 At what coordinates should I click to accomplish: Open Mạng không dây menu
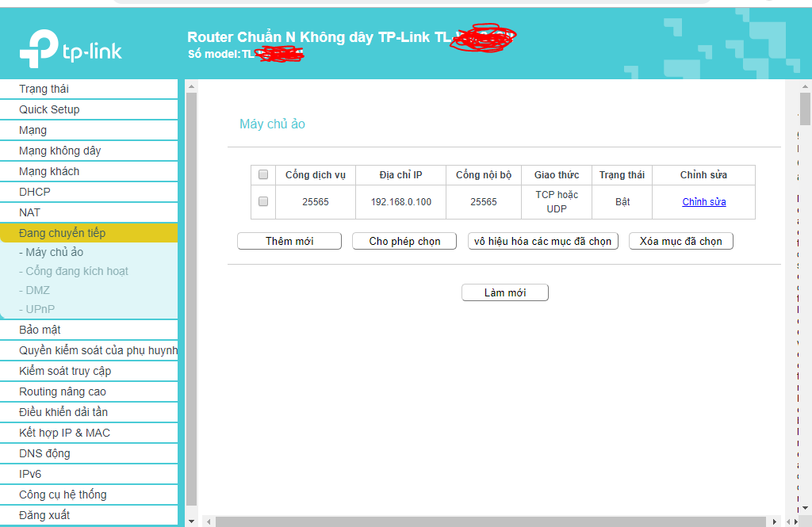[x=89, y=151]
